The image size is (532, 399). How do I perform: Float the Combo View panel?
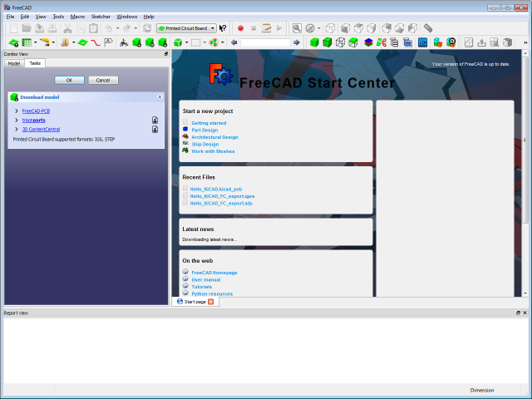(166, 54)
